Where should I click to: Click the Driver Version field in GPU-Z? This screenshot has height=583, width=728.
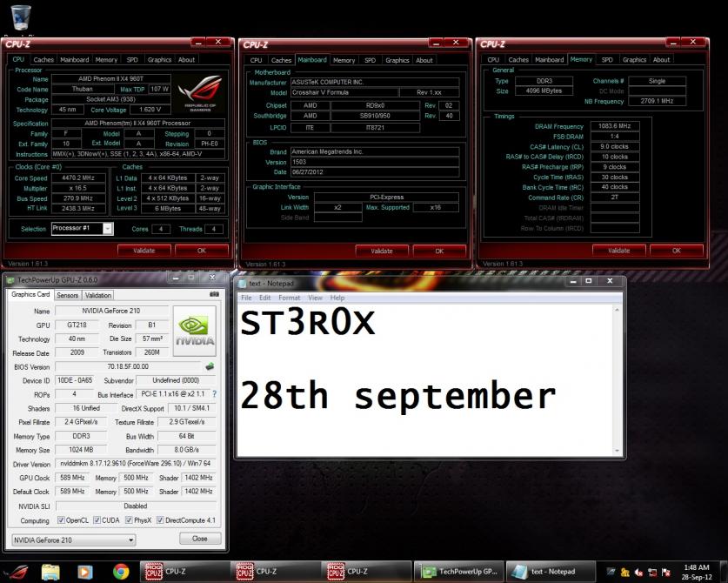click(x=136, y=463)
